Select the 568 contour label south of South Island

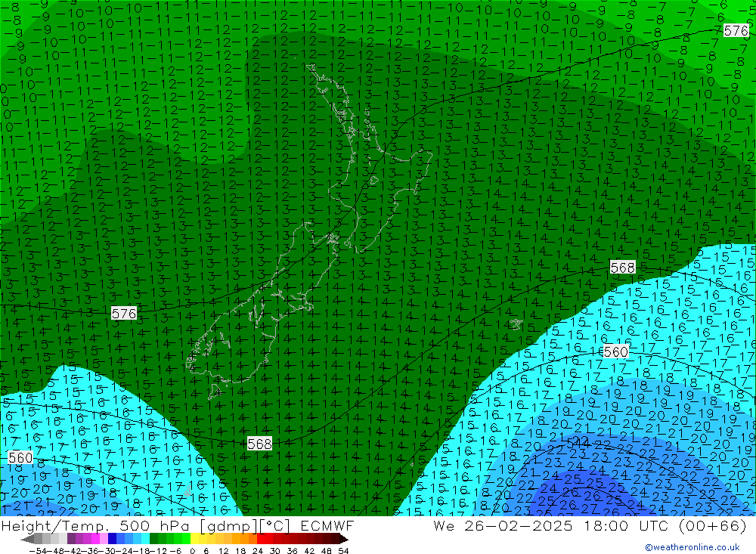point(259,444)
